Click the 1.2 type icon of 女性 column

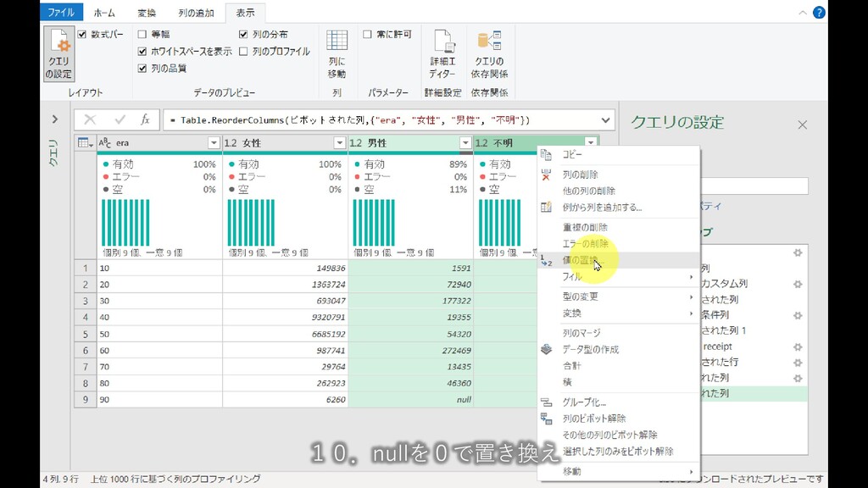pos(231,142)
